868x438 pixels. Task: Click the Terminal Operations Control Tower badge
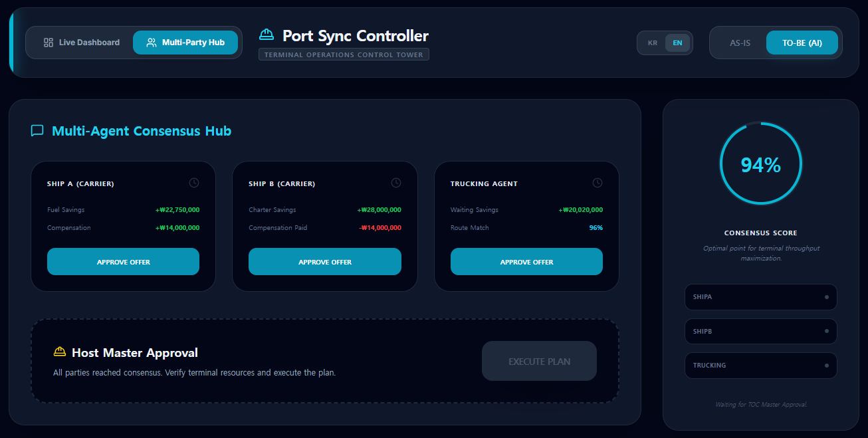(x=344, y=54)
